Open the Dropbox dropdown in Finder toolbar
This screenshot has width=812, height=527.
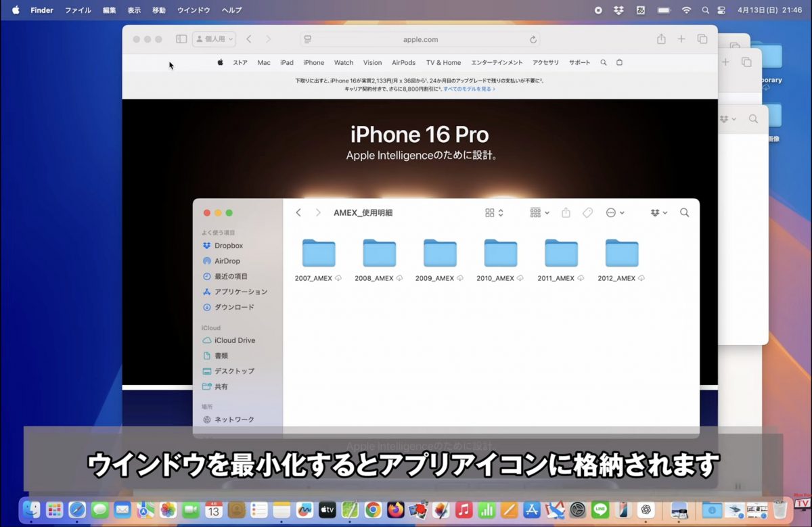(x=659, y=212)
